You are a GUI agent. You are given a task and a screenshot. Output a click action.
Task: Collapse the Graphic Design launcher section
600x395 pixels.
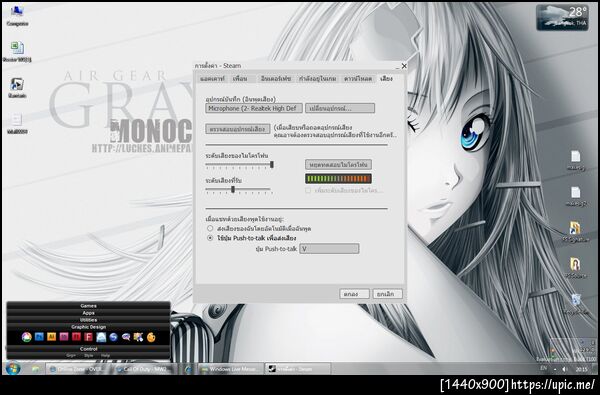click(88, 327)
